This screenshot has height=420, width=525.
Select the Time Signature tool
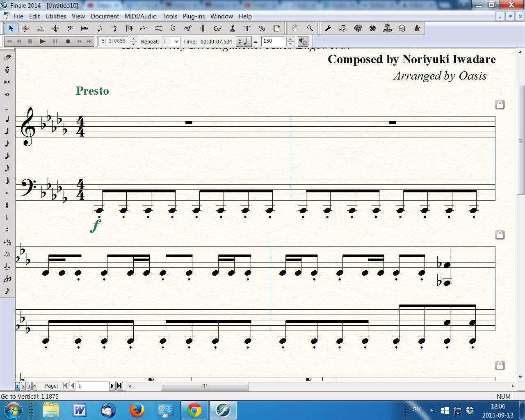(55, 28)
